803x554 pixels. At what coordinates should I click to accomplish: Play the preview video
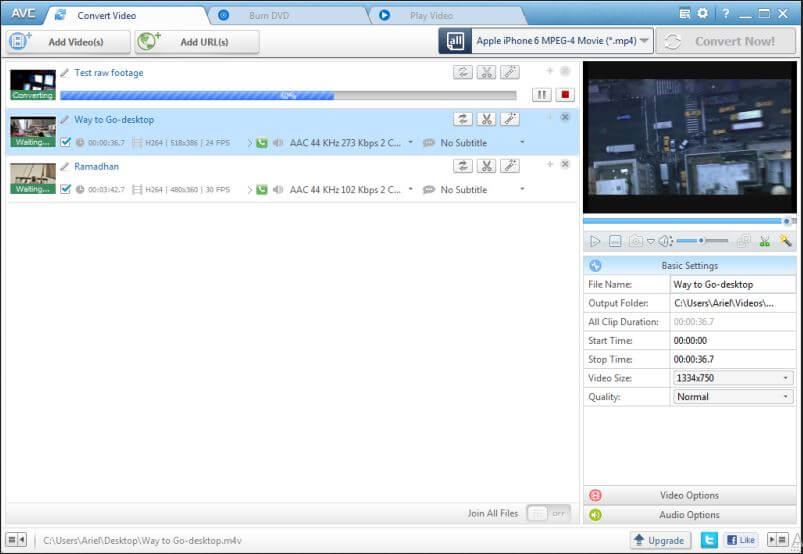[x=595, y=241]
